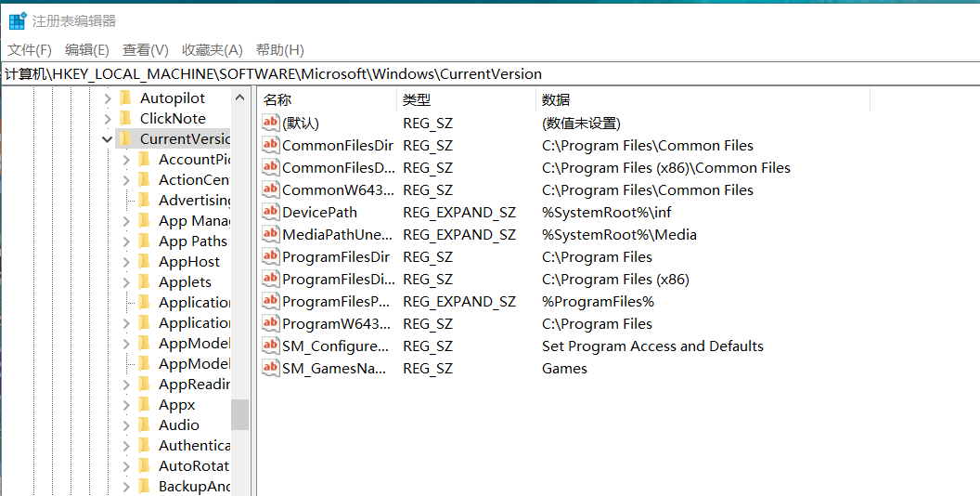Click the Autopilot folder icon
Screen dimensions: 980x496
point(125,98)
